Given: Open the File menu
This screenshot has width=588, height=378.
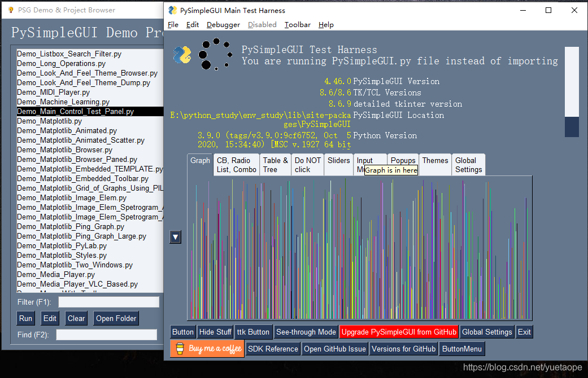Looking at the screenshot, I should point(173,25).
